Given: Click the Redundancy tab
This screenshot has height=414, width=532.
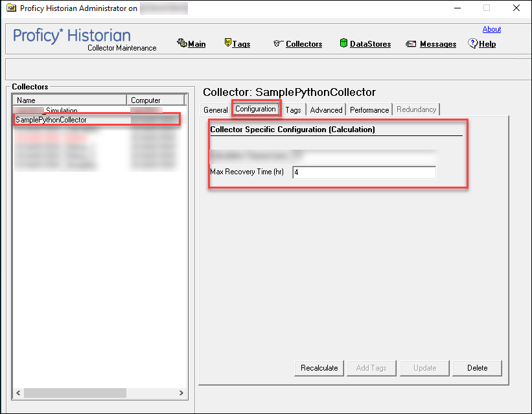Looking at the screenshot, I should click(x=416, y=109).
